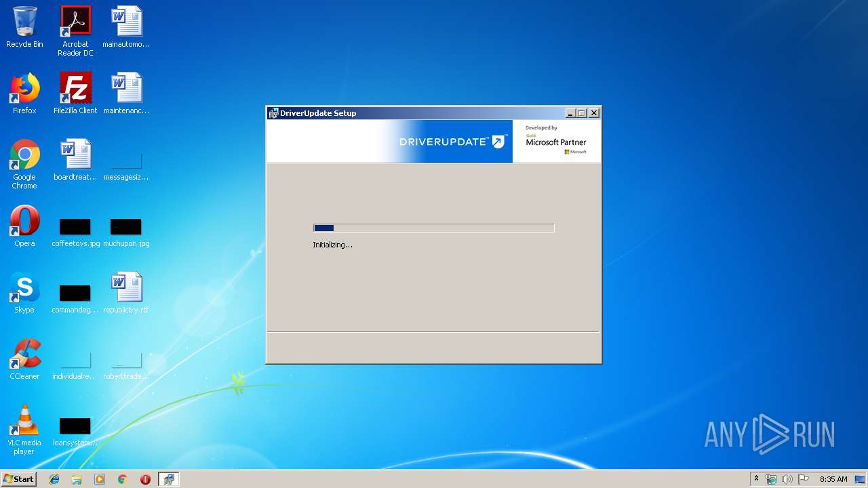Click the volume speaker tray icon
Screen dimensions: 868x488
[x=787, y=479]
